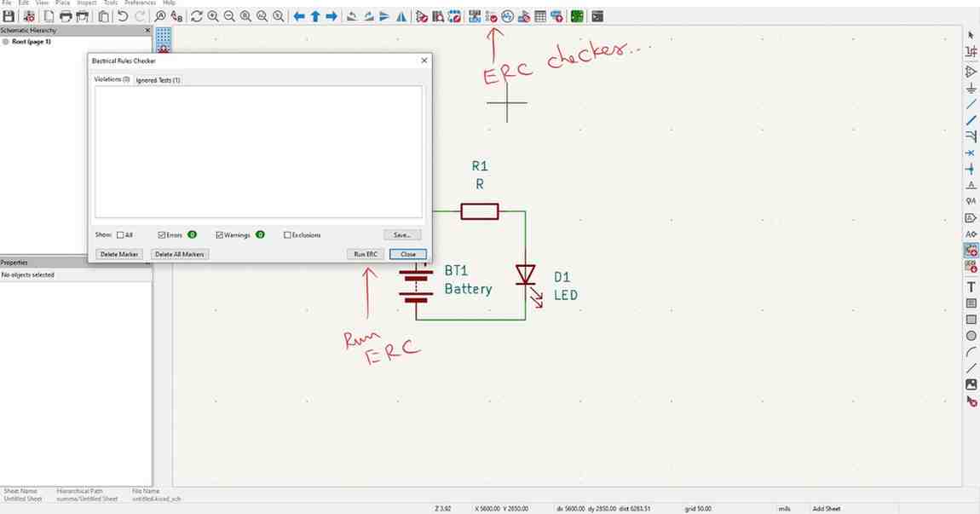Navigate up one sheet with up arrow
980x514 pixels.
(x=315, y=17)
